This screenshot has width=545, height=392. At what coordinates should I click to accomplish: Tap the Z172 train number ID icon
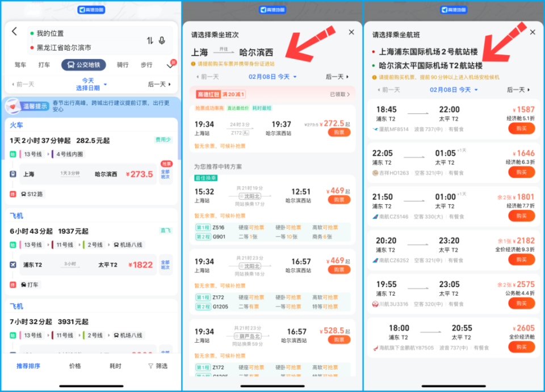point(246,133)
